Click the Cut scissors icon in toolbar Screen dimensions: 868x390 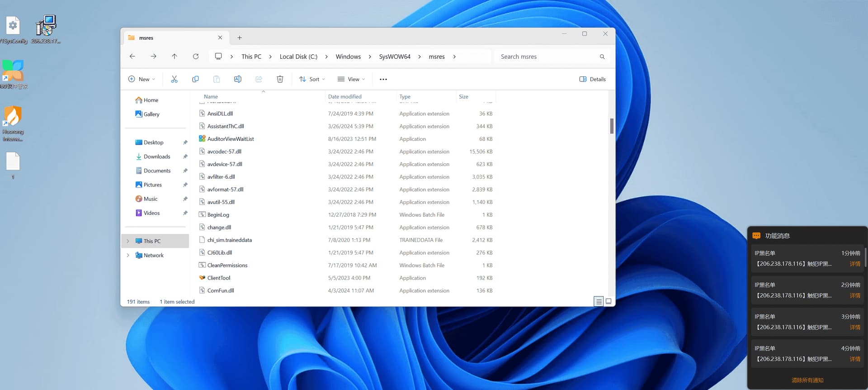(174, 79)
